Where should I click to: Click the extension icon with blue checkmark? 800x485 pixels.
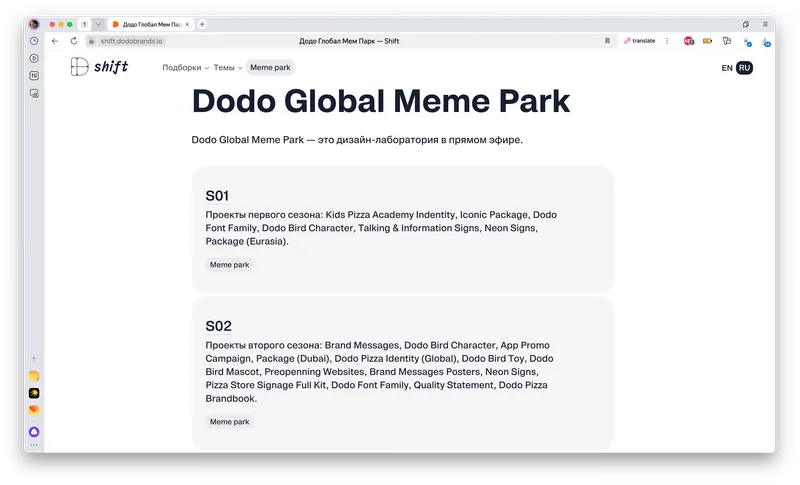pos(747,42)
